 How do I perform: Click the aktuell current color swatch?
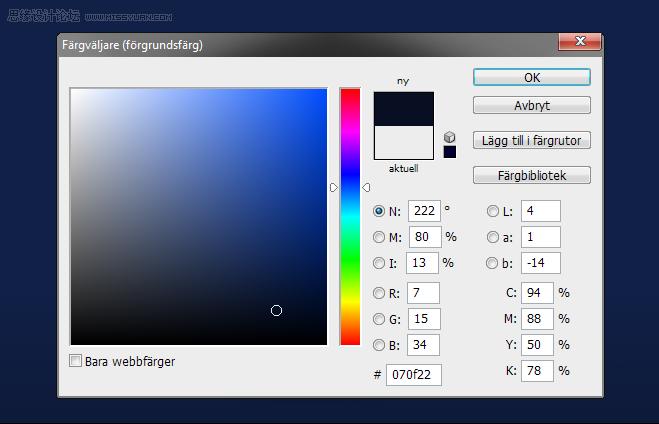tap(403, 142)
